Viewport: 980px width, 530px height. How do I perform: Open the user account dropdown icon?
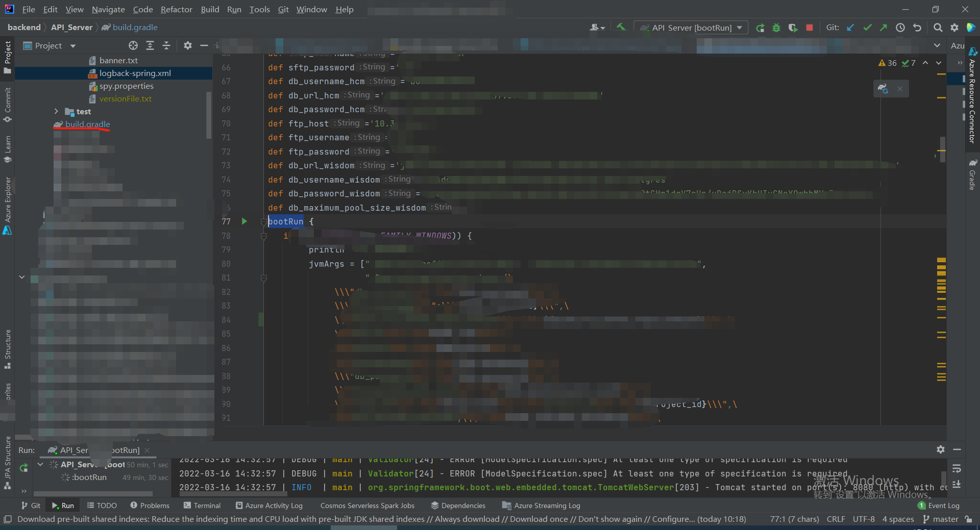tap(597, 28)
